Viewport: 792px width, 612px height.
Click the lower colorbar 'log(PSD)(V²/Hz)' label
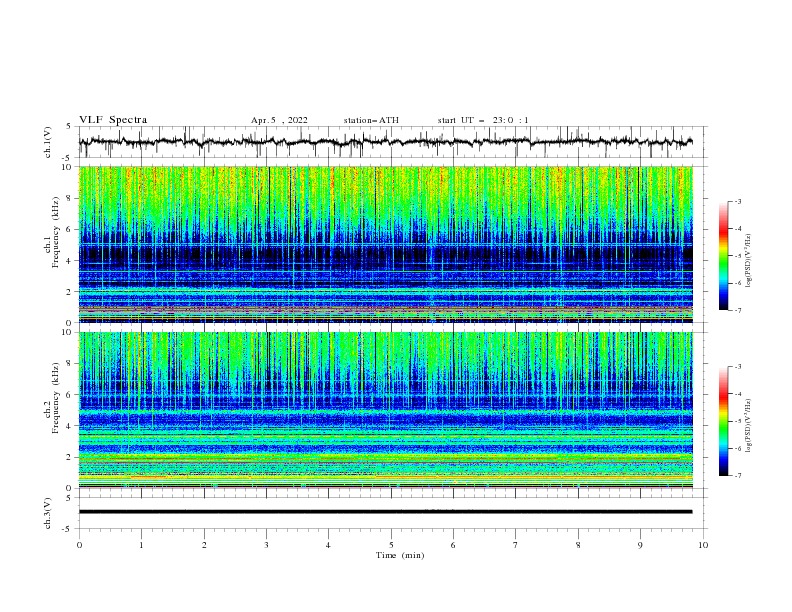(x=748, y=425)
